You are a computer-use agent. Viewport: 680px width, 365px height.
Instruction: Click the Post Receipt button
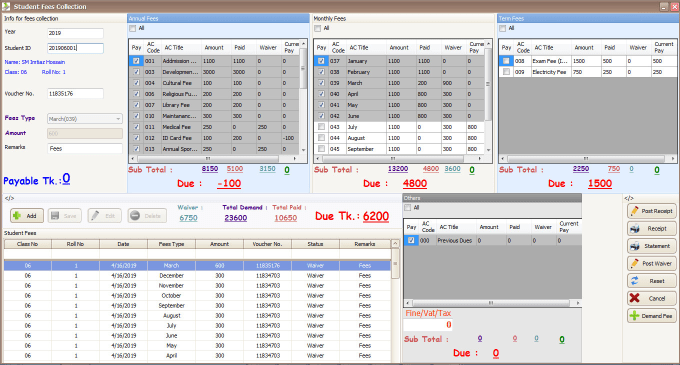coord(651,211)
